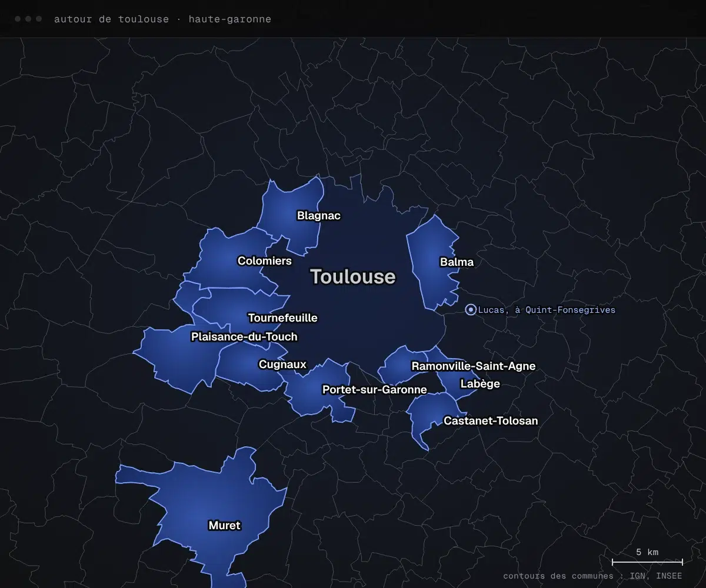Click the Toulouse label on the map
This screenshot has width=706, height=588.
(353, 276)
